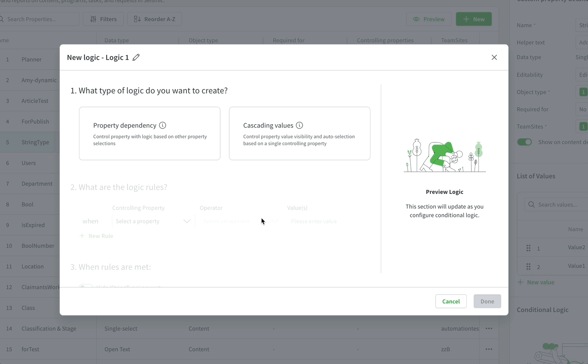Click the Data type column header
Image resolution: width=588 pixels, height=364 pixels.
coord(117,40)
